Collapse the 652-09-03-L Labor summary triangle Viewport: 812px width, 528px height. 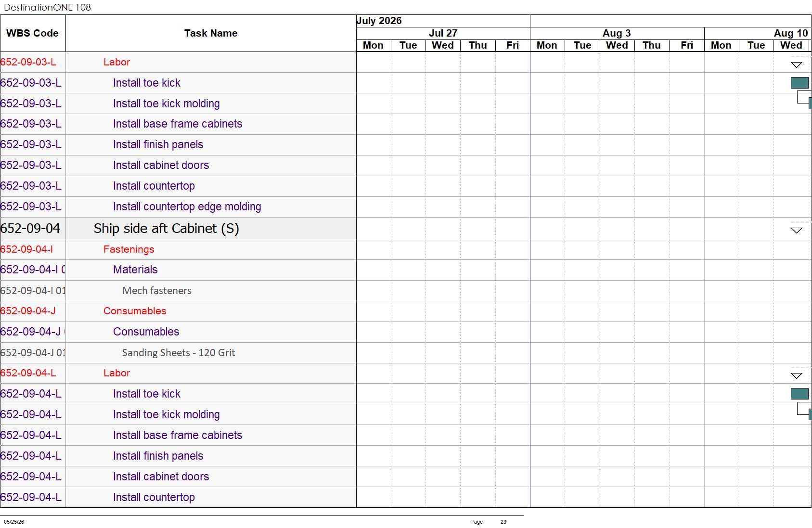[797, 64]
